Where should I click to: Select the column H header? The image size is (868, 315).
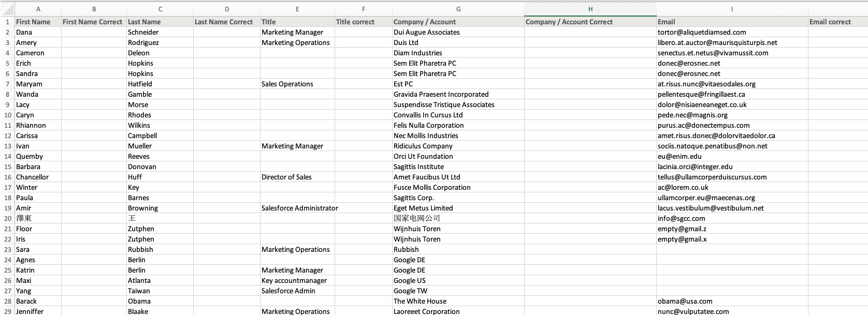point(590,9)
